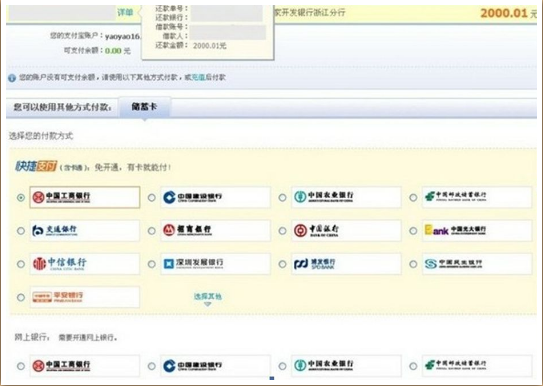Image resolution: width=543 pixels, height=386 pixels.
Task: Select the 浦发银行 radio button
Action: point(283,264)
